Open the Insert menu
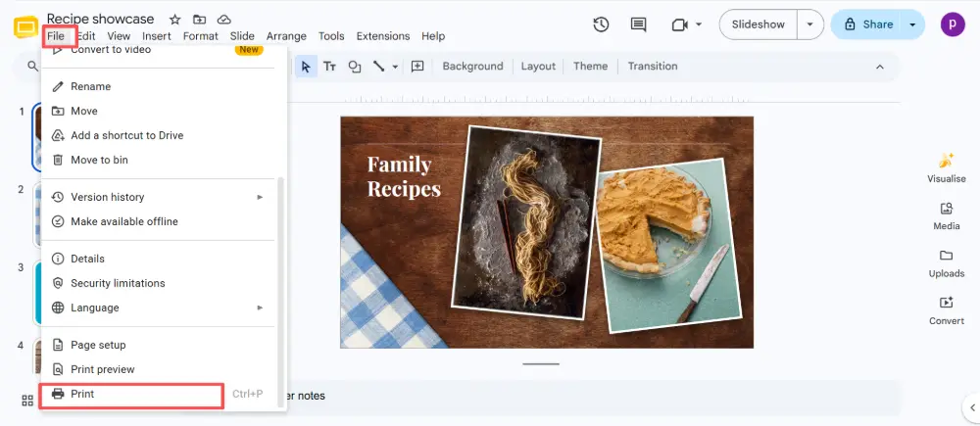 coord(156,36)
